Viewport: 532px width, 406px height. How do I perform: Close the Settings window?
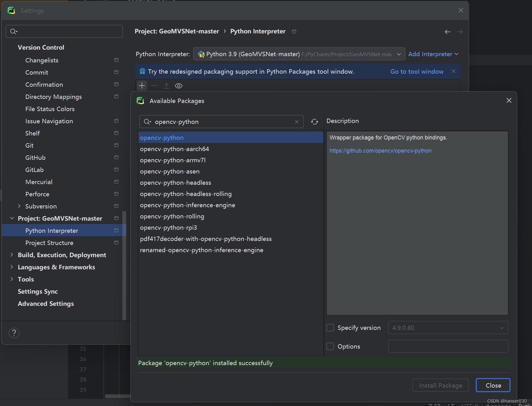click(461, 10)
